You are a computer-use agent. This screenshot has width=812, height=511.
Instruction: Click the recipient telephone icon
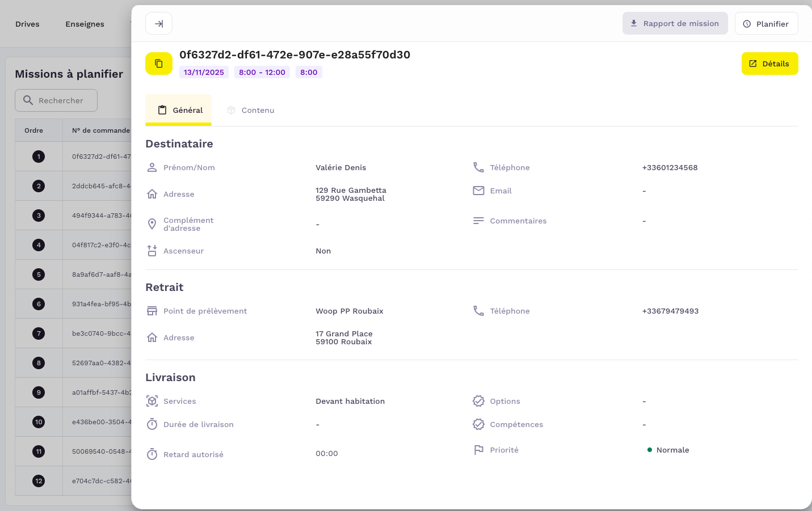[478, 167]
